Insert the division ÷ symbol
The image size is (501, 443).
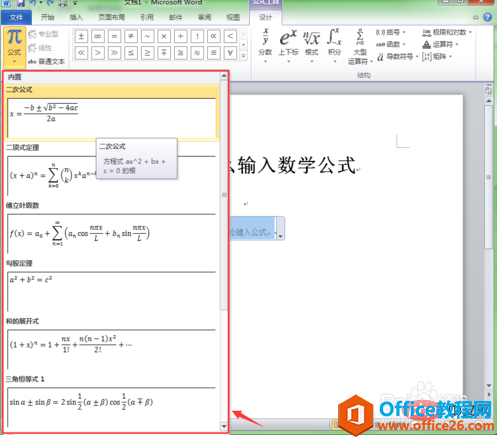click(x=180, y=36)
